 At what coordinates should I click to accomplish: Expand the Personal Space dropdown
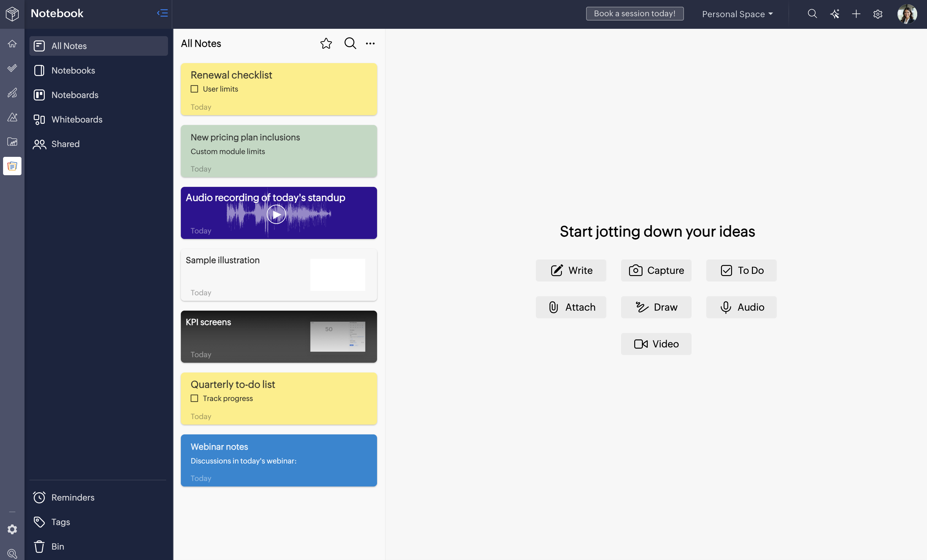(737, 14)
